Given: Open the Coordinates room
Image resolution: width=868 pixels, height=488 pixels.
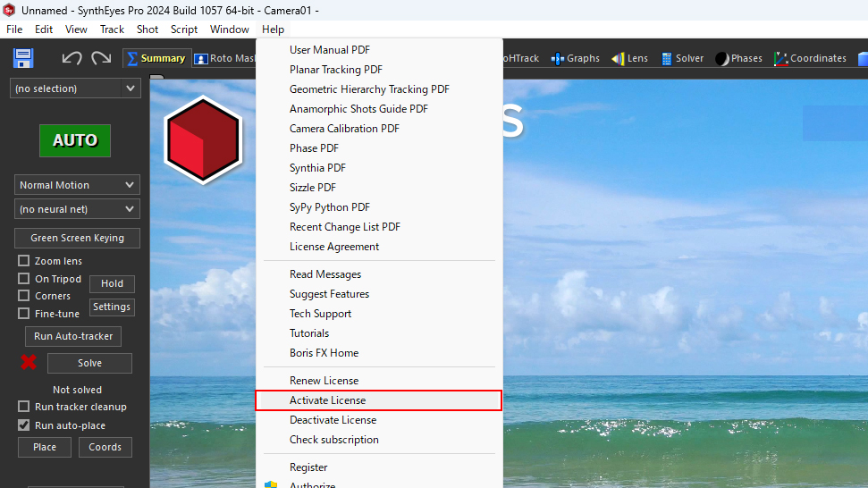Looking at the screenshot, I should tap(811, 58).
